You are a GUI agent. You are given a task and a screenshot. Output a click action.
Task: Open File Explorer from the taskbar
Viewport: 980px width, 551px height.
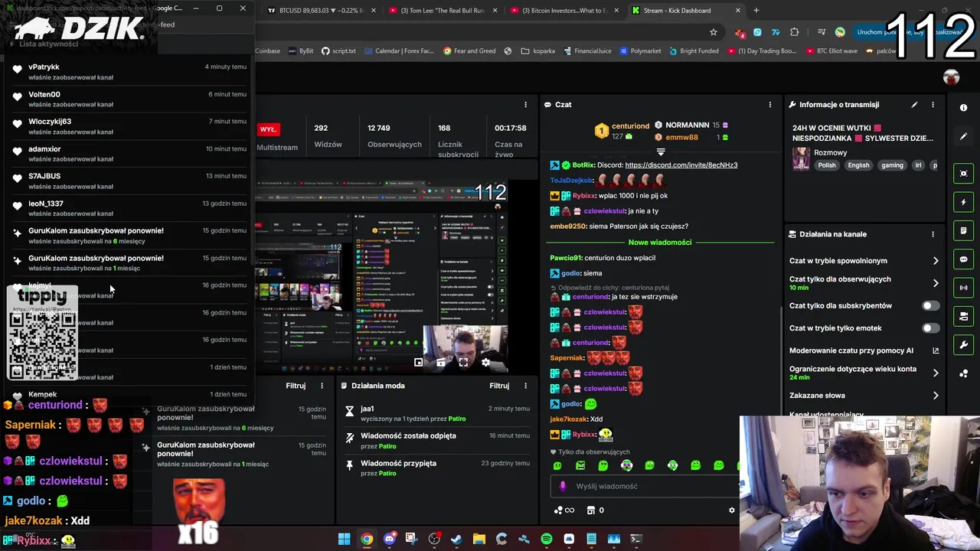[x=479, y=540]
